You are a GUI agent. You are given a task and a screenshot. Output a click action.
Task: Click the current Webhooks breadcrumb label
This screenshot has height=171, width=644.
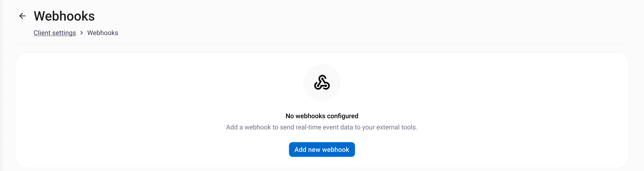[x=102, y=33]
